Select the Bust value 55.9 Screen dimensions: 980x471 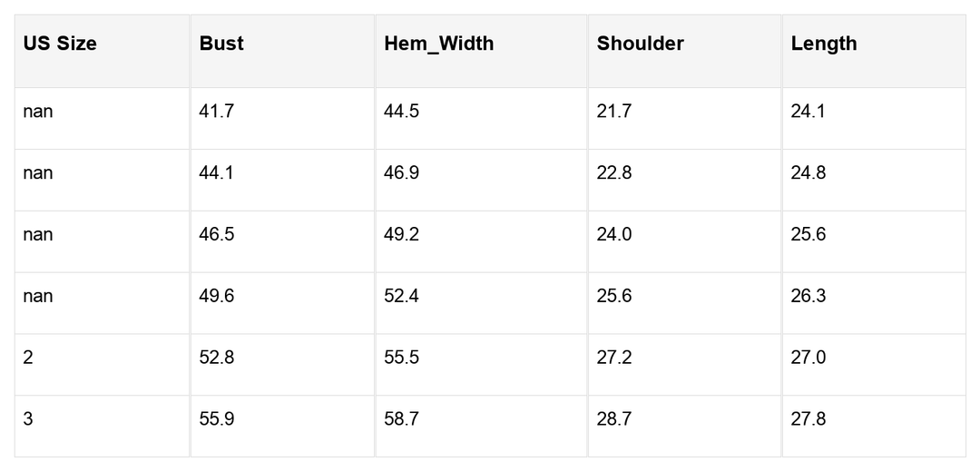(216, 419)
